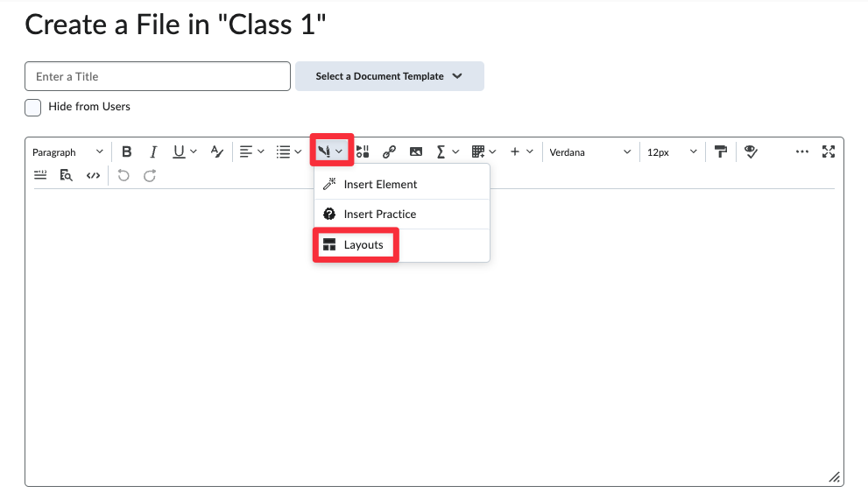Click the strikethrough formatting icon

[x=217, y=151]
